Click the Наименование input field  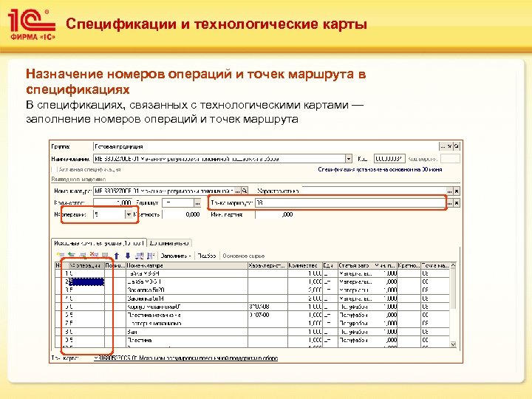tap(219, 158)
